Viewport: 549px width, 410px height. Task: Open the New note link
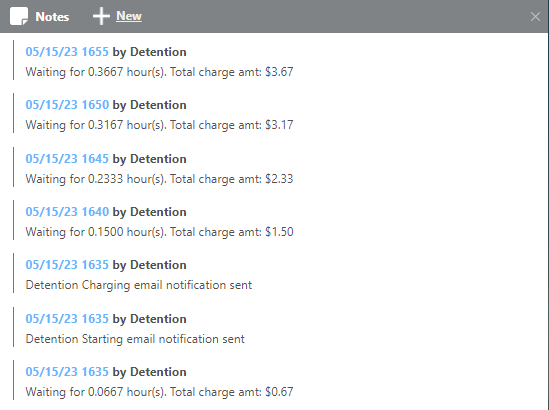(129, 16)
